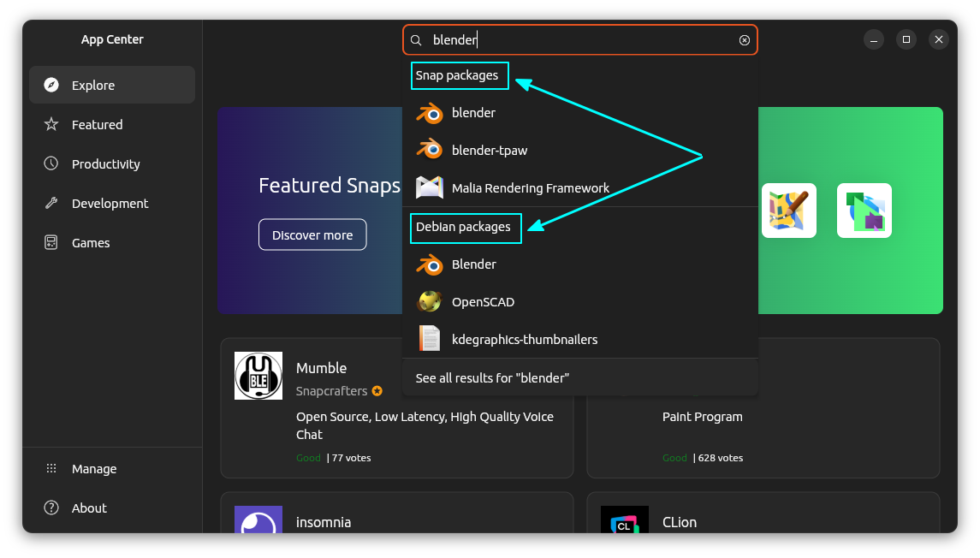Click the CLion app icon

click(x=625, y=523)
